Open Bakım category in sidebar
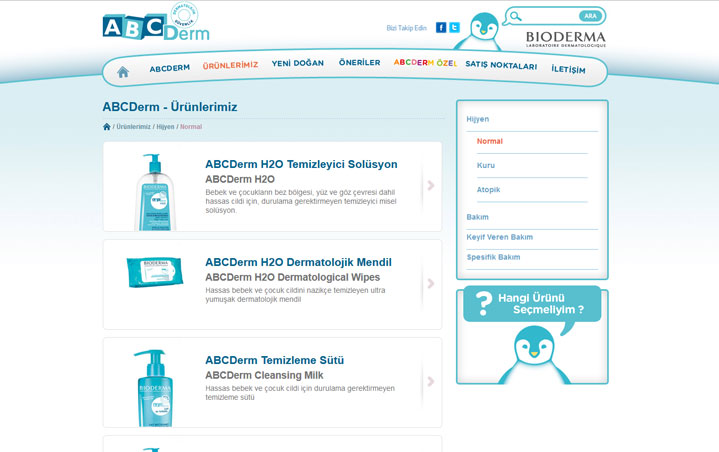This screenshot has width=719, height=452. [x=477, y=217]
